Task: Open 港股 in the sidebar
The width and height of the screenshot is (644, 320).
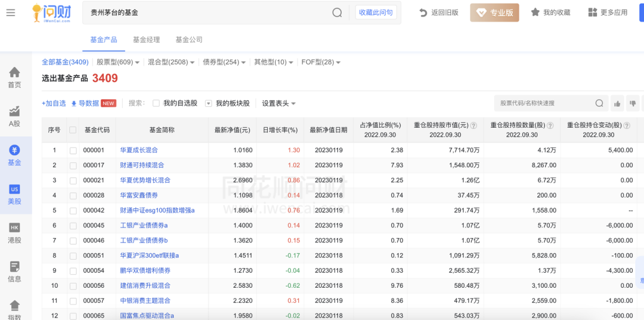Action: pos(14,233)
